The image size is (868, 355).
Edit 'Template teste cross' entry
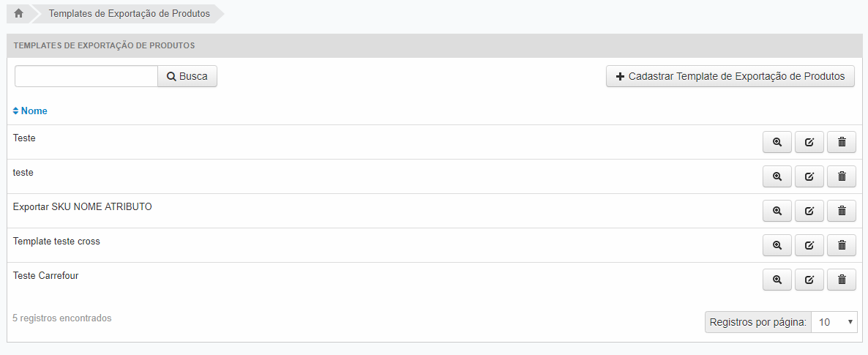[809, 245]
